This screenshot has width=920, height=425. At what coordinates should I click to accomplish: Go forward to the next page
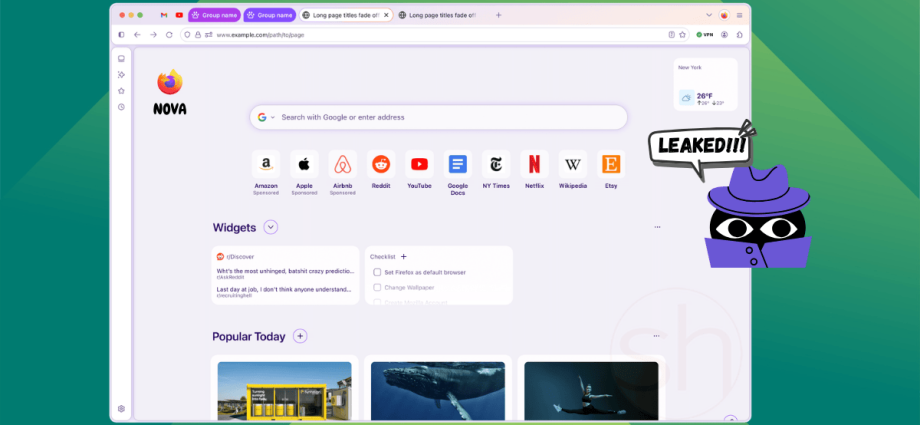point(153,35)
